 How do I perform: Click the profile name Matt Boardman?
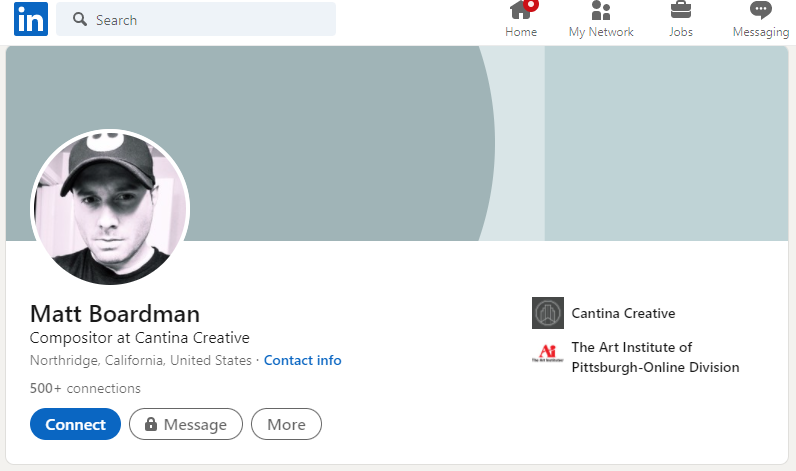pyautogui.click(x=115, y=314)
